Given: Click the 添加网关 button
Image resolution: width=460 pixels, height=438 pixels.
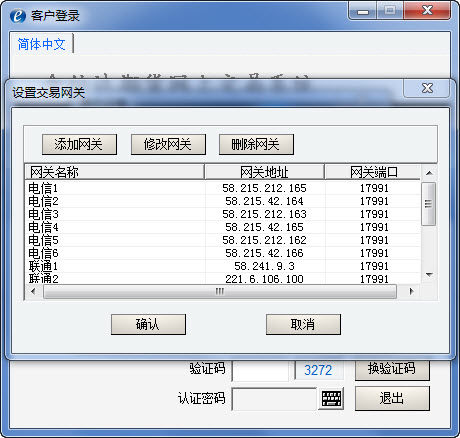Looking at the screenshot, I should pos(79,144).
